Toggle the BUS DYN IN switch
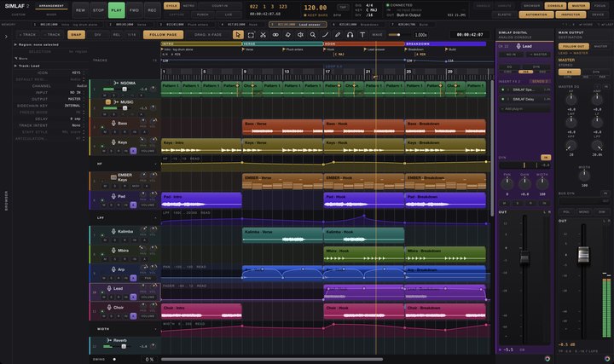Image resolution: width=614 pixels, height=364 pixels. coord(605,194)
